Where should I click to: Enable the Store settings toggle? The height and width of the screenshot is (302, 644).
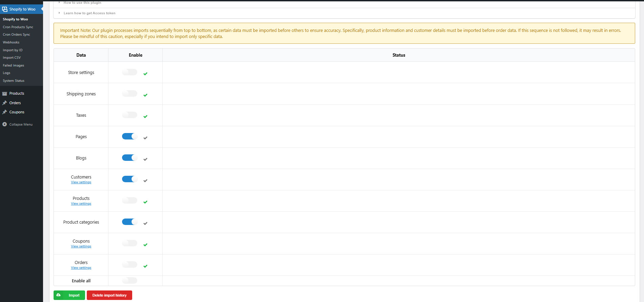click(x=129, y=72)
